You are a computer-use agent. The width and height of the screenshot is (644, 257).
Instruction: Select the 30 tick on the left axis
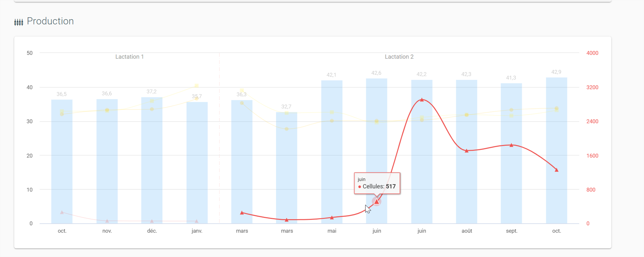[30, 121]
